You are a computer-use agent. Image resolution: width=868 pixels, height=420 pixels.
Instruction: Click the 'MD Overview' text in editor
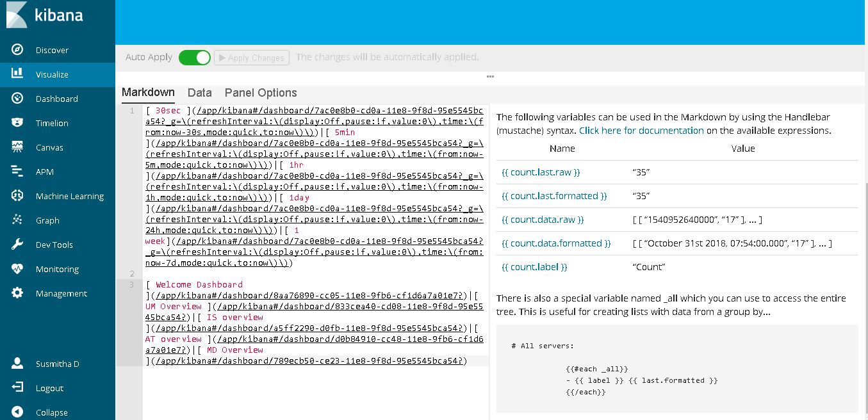[235, 350]
